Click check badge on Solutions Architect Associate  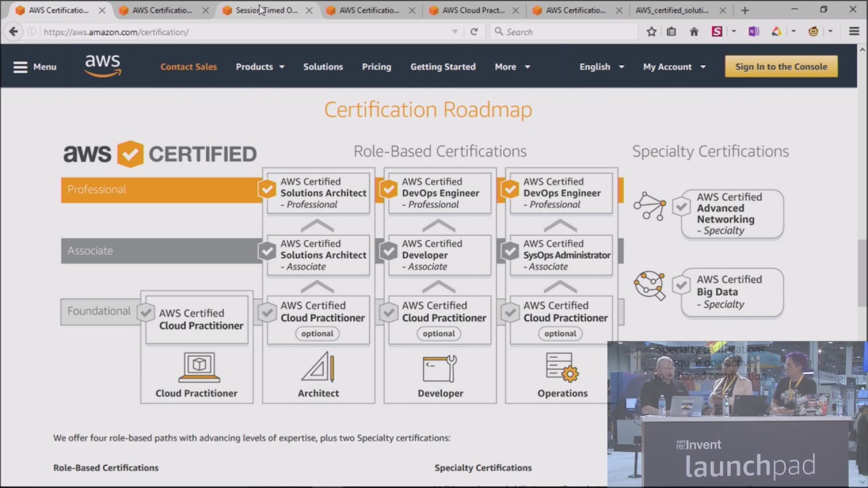267,251
